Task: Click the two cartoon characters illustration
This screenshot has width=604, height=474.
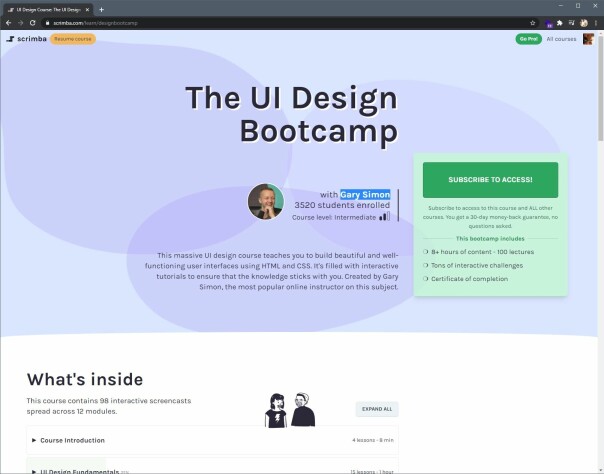Action: (x=290, y=410)
